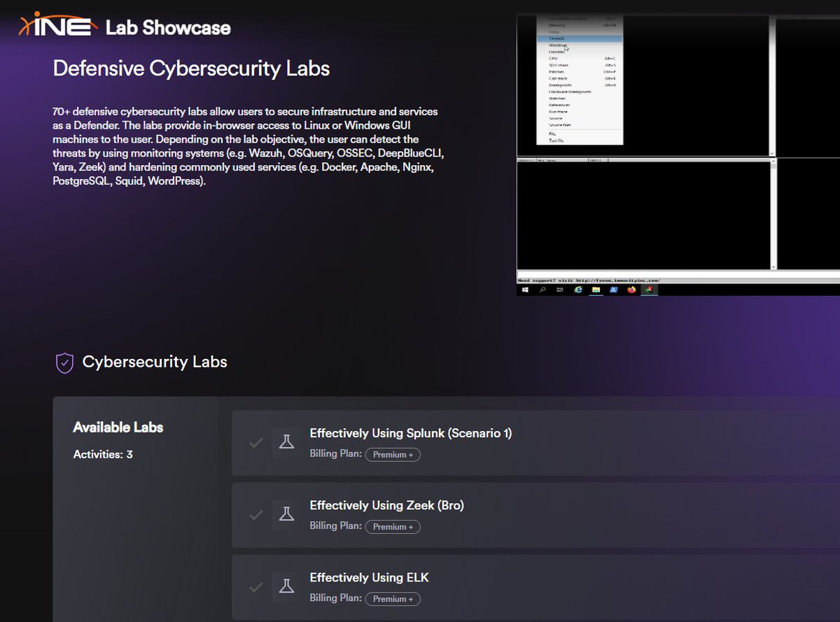The width and height of the screenshot is (840, 622).
Task: Open Firefox from the preview taskbar
Action: click(x=631, y=290)
